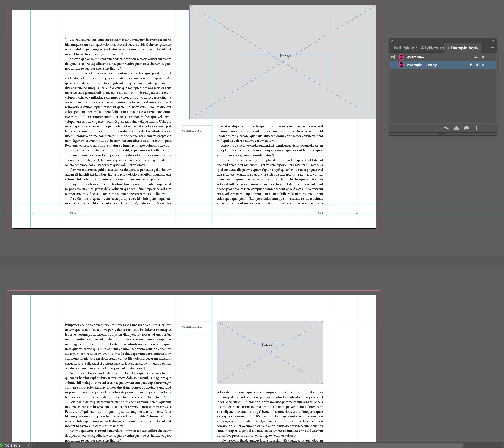
Task: Click the Print the book icon
Action: (x=466, y=128)
